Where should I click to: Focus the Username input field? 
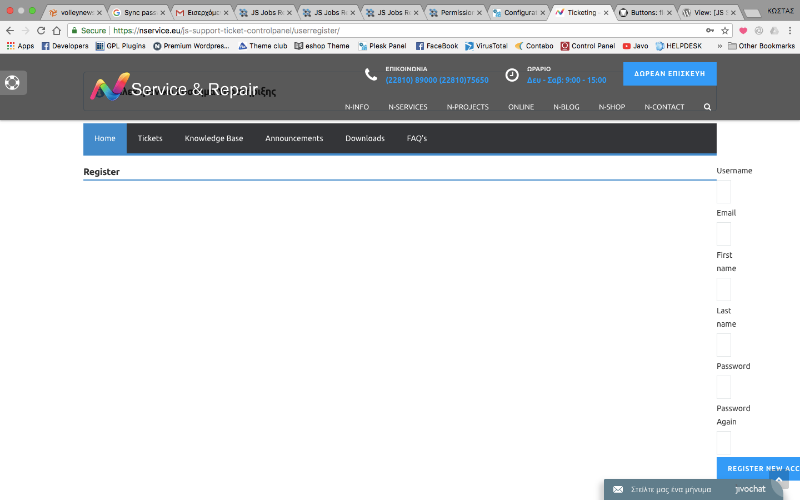click(724, 192)
